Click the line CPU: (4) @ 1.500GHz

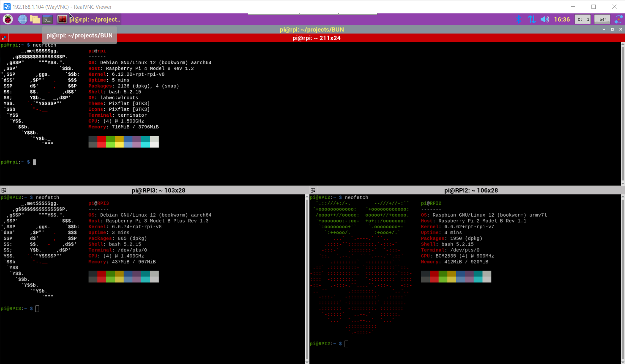tap(116, 121)
